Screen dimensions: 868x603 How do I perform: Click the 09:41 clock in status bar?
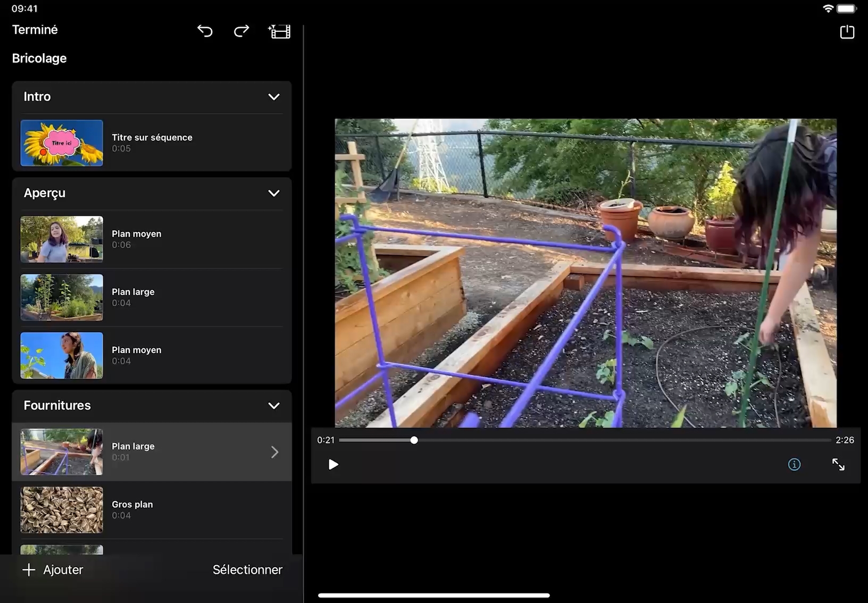(24, 9)
